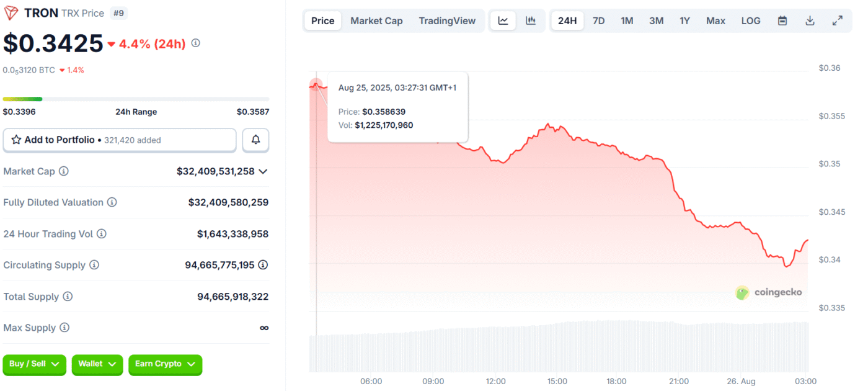Click the info icon beside 4.4% (24h)
Screen dimensions: 868x391
tap(196, 43)
